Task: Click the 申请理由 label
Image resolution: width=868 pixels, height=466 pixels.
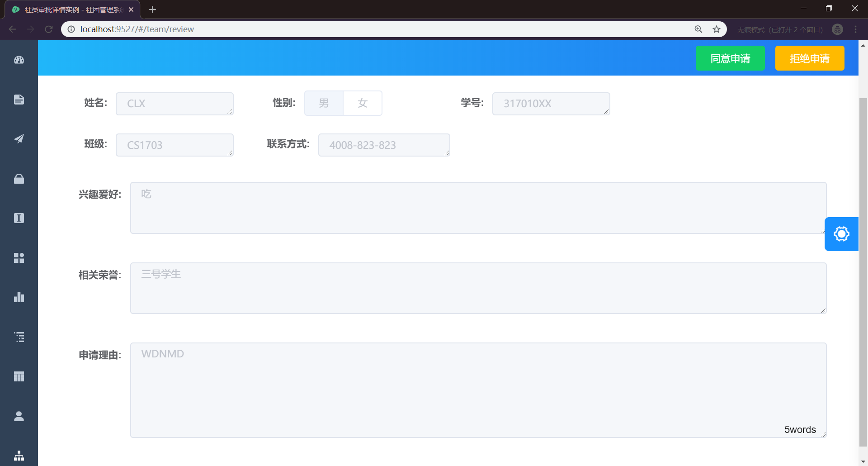Action: click(100, 355)
